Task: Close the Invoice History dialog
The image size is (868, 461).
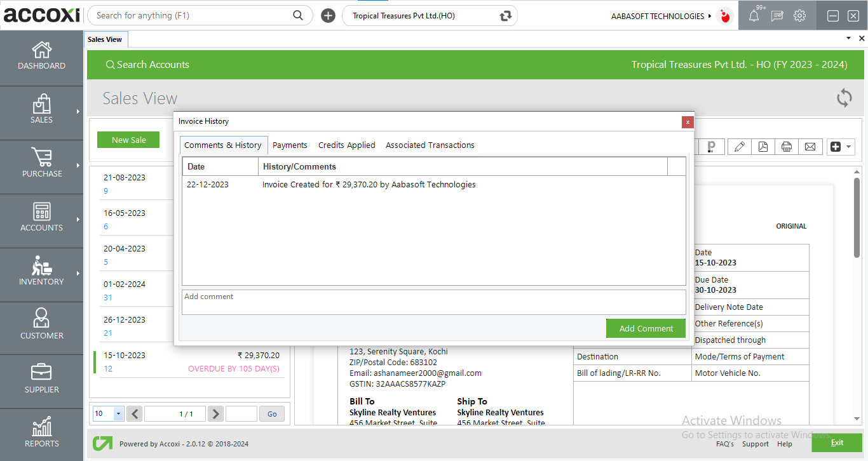Action: pyautogui.click(x=688, y=122)
